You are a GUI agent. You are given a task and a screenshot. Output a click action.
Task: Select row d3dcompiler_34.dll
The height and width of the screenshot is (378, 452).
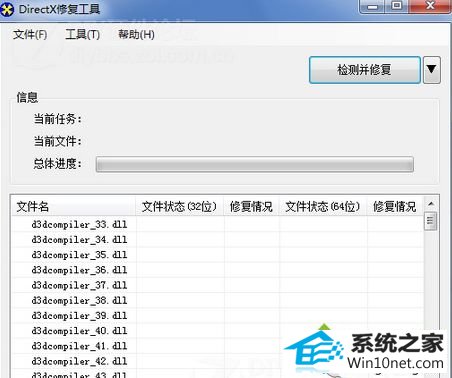[218, 240]
